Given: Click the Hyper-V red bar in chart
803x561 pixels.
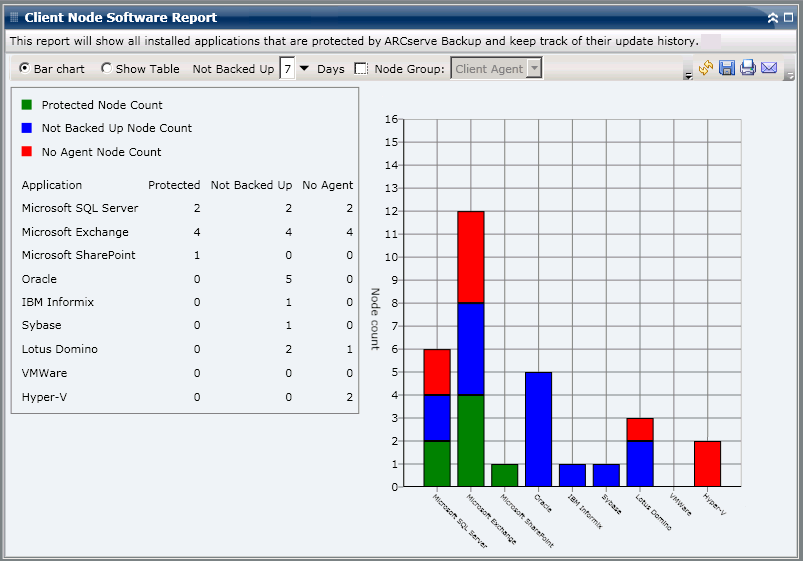Looking at the screenshot, I should [707, 464].
